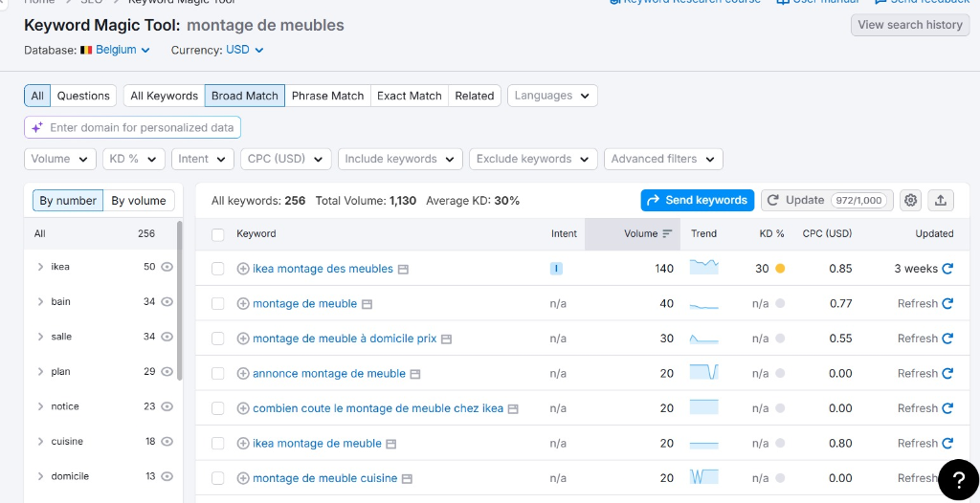Check the select-all keywords checkbox

(218, 234)
